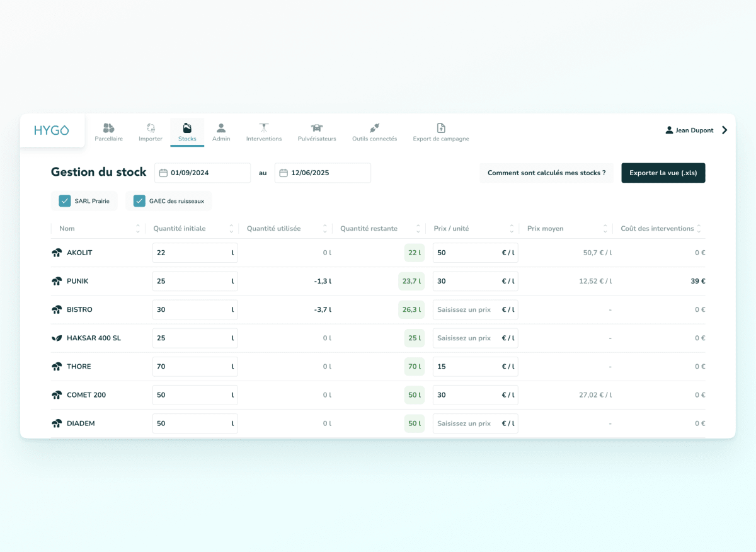Click THORE remaining quantity badge 70 l
The image size is (756, 552).
pos(415,366)
